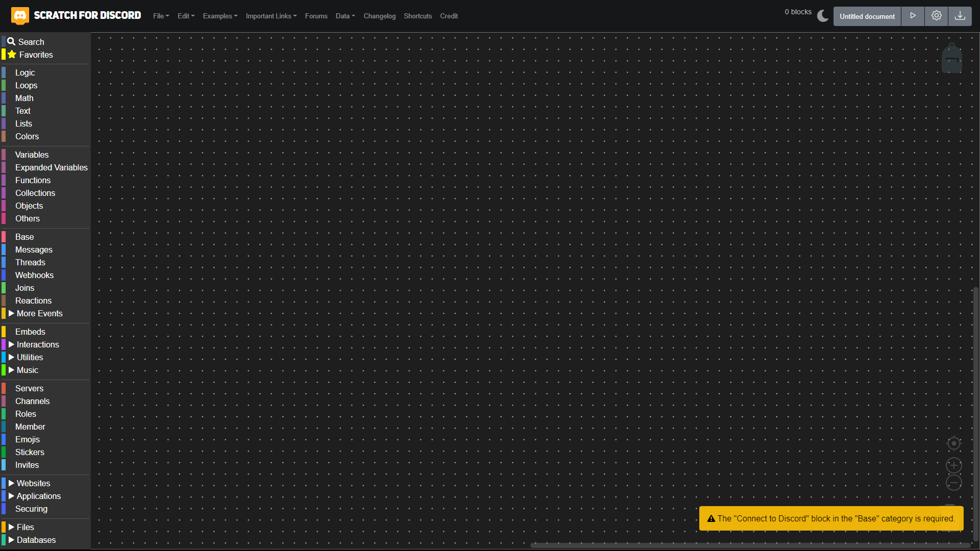Open the backpack icon on the workspace

[951, 59]
